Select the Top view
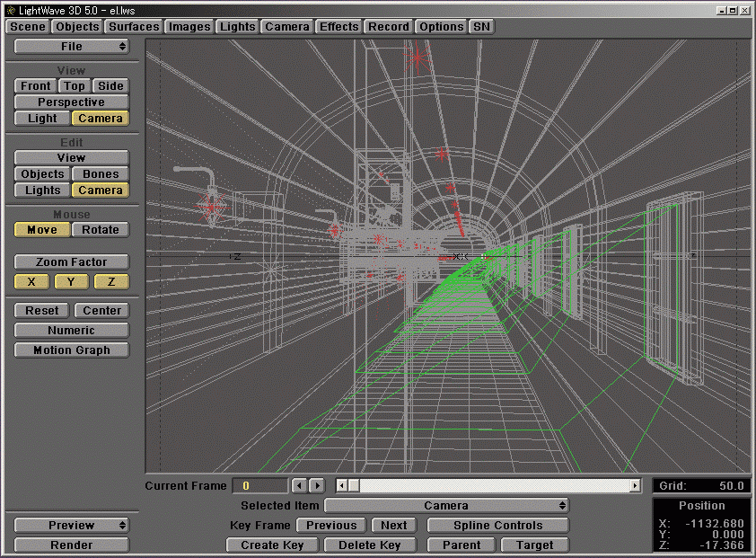This screenshot has height=558, width=756. 74,85
